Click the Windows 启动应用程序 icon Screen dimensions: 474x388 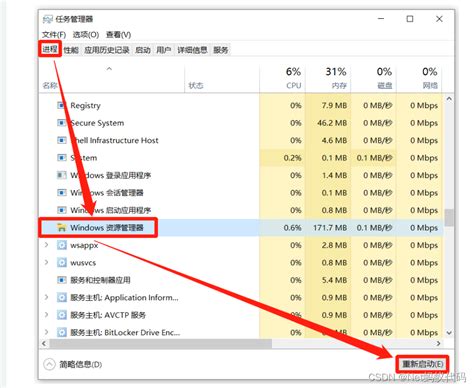61,210
